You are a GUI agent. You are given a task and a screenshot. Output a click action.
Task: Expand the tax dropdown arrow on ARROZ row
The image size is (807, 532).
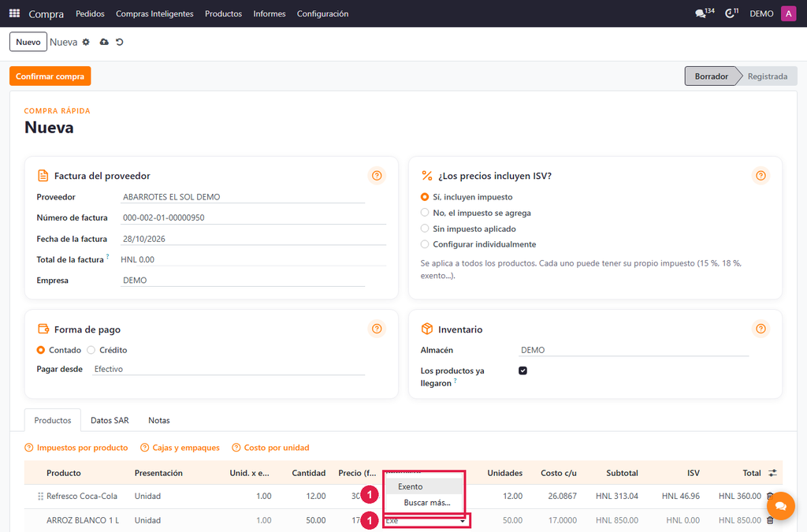pyautogui.click(x=462, y=521)
